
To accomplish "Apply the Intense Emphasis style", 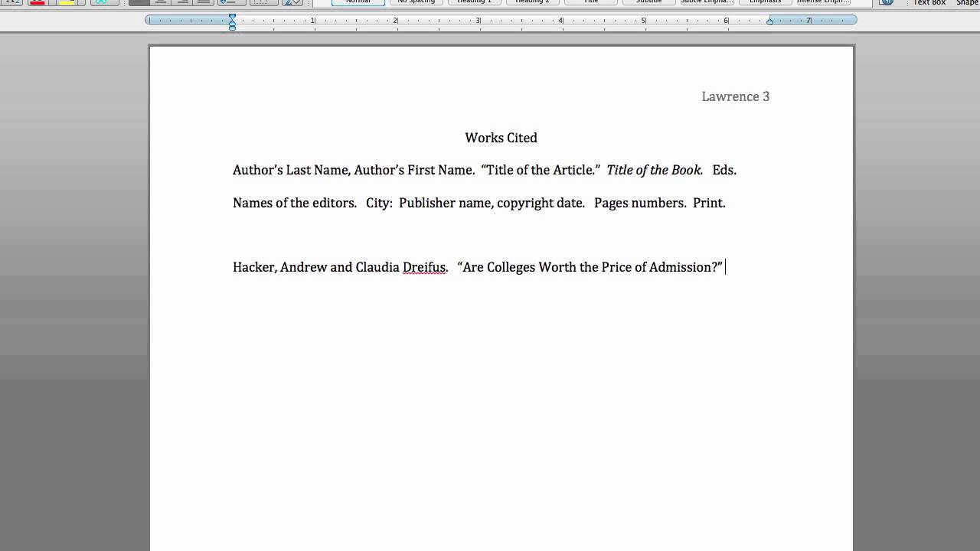I will pyautogui.click(x=824, y=2).
